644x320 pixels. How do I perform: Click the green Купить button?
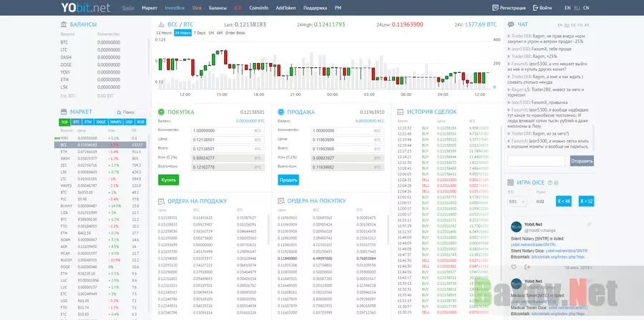point(168,180)
